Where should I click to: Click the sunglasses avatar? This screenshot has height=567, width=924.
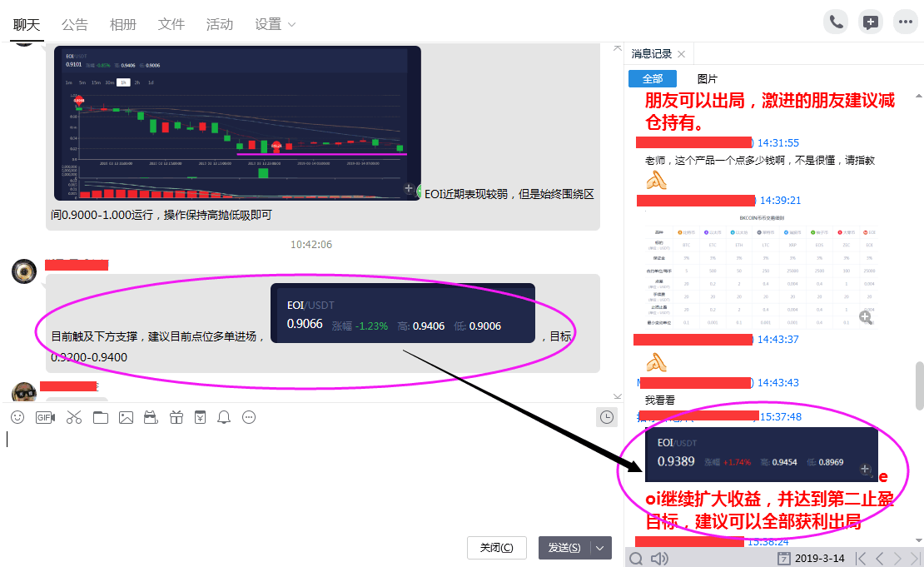point(24,392)
